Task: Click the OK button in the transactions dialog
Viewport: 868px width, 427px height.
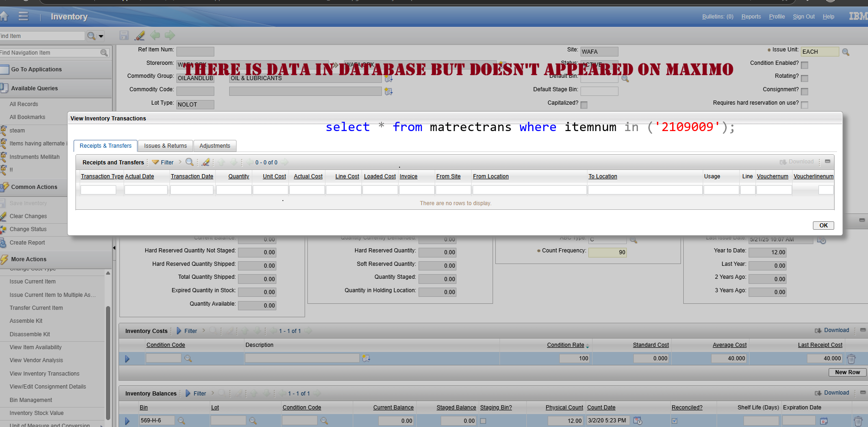Action: pyautogui.click(x=823, y=226)
